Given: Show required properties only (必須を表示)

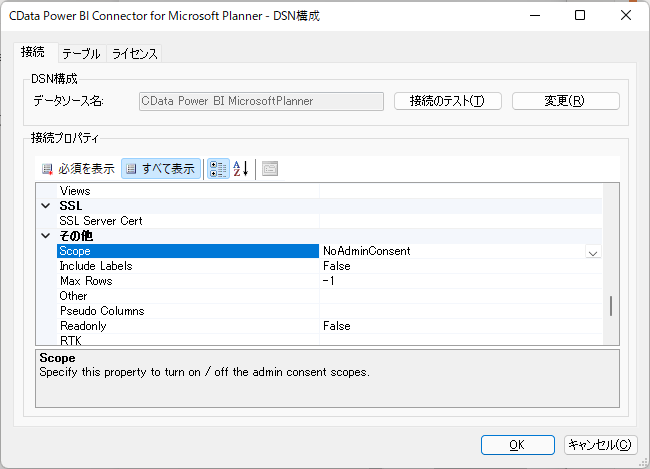Looking at the screenshot, I should [x=78, y=169].
